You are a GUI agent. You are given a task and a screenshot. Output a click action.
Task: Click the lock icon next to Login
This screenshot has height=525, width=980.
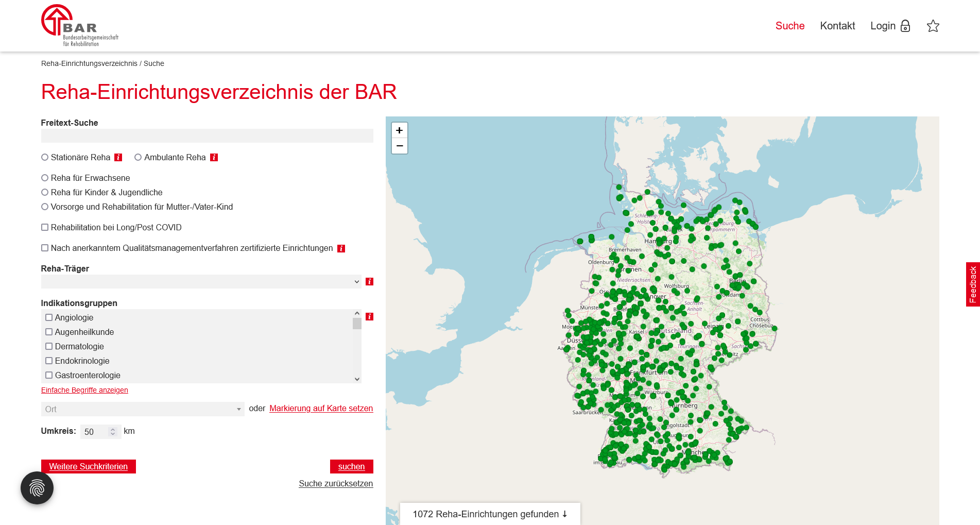point(905,26)
